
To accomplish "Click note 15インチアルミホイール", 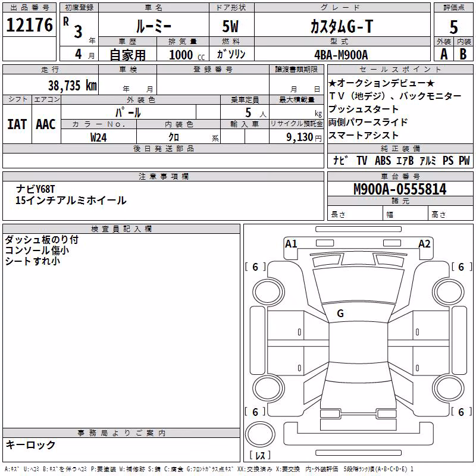I will 71,201.
